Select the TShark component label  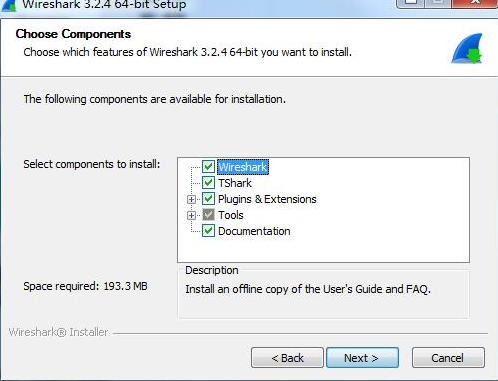[235, 183]
